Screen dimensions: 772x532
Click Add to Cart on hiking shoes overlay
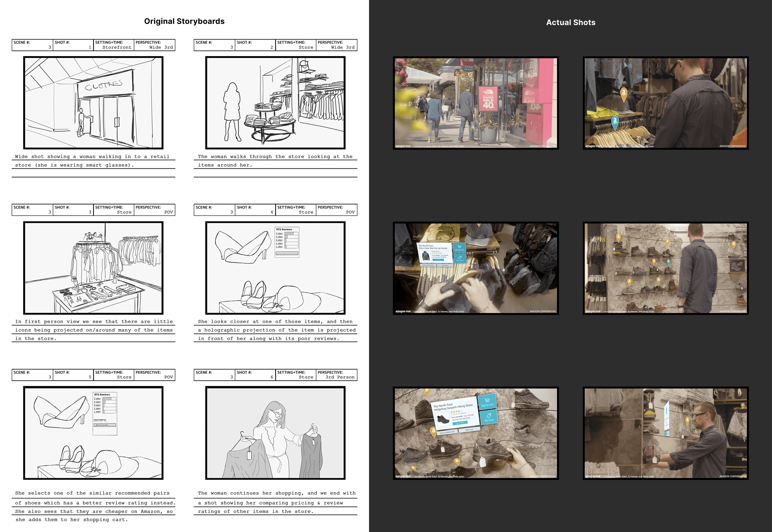click(x=487, y=402)
